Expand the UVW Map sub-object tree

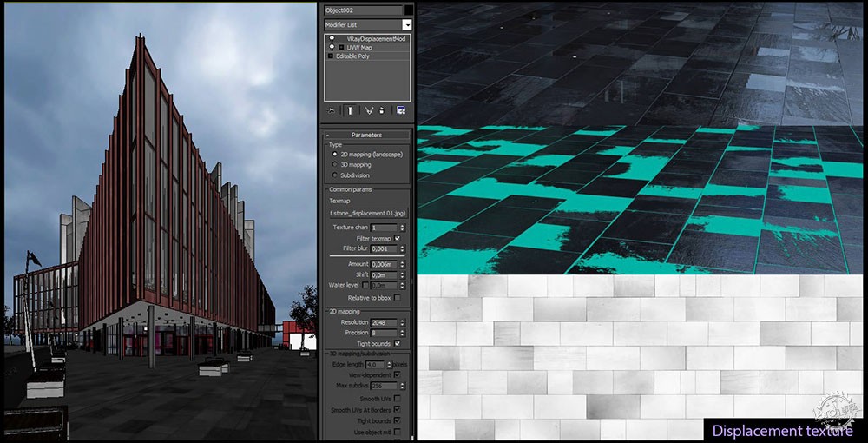pyautogui.click(x=341, y=48)
